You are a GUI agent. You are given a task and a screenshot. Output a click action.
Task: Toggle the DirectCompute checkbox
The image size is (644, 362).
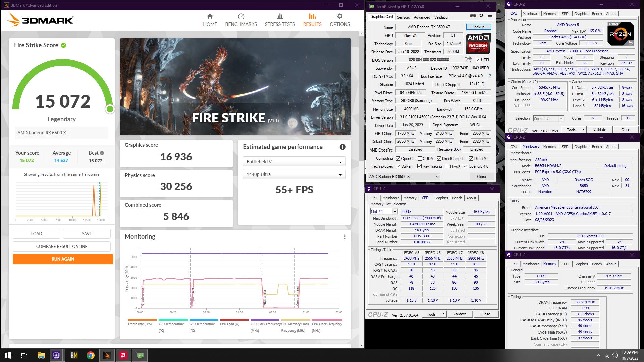[439, 159]
